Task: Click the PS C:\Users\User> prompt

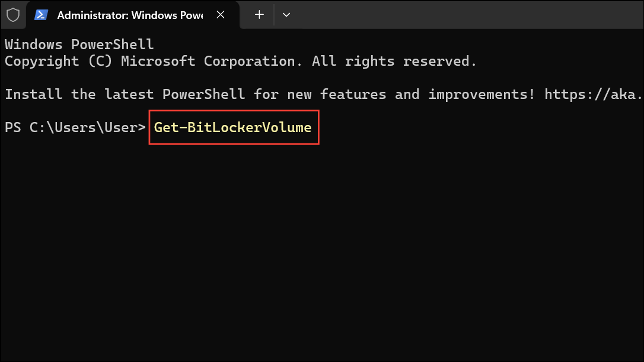Action: tap(75, 127)
